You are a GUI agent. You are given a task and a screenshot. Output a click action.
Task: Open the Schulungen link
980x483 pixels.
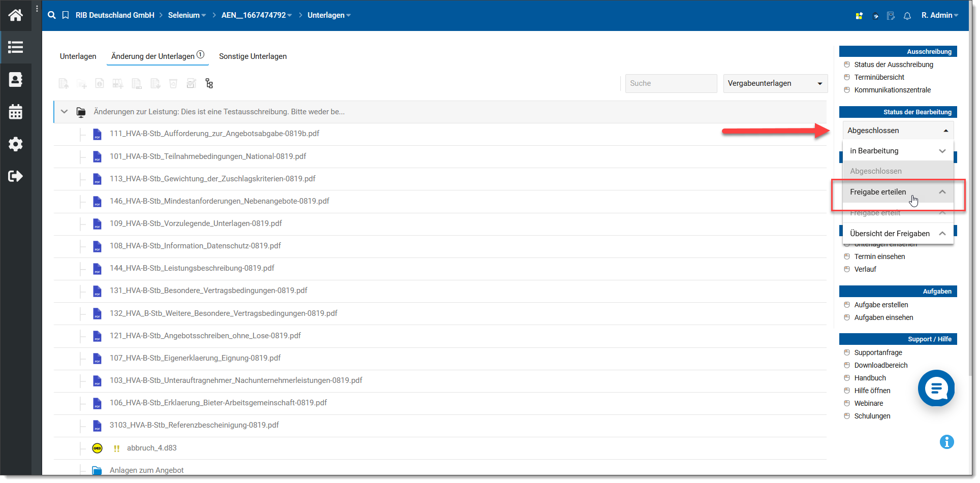pos(872,416)
